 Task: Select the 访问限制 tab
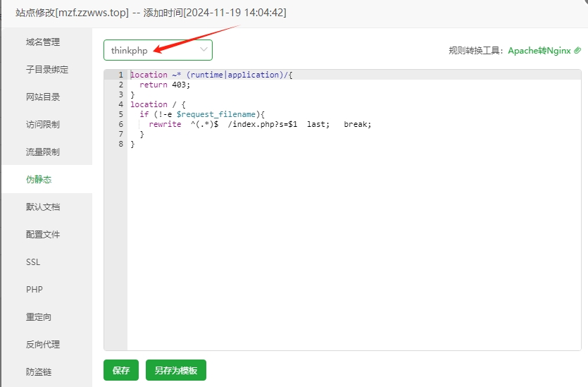(x=47, y=124)
